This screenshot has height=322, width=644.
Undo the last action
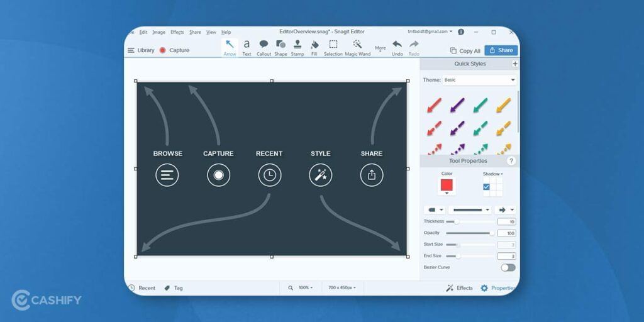point(397,48)
